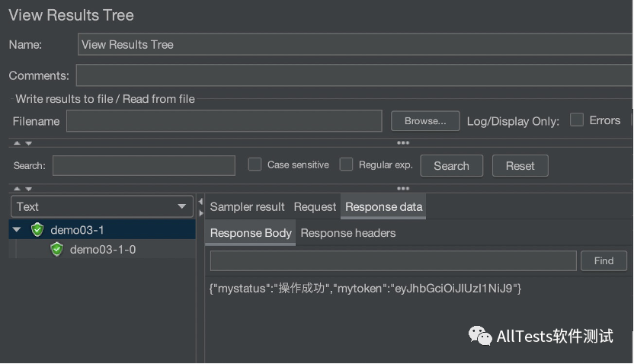
Task: Focus the Comments input field
Action: tap(354, 75)
